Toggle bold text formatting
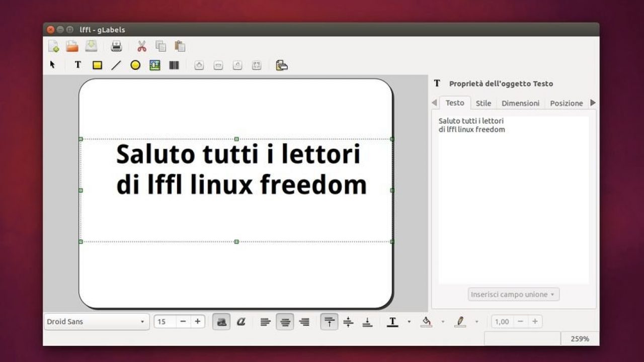644x362 pixels. point(221,321)
